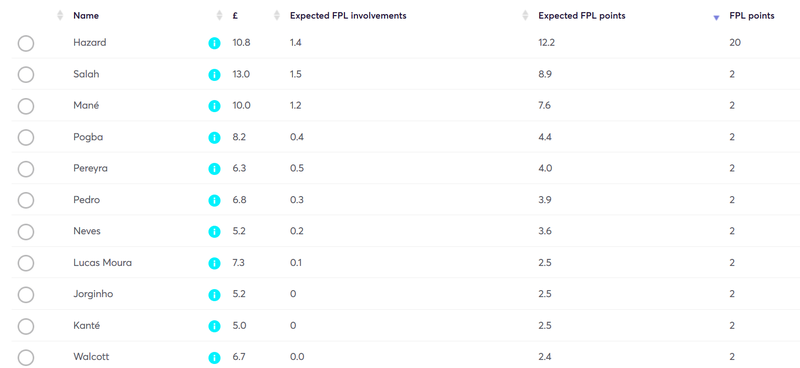Select the radio button for Pereyra
Screen dimensions: 800x368
(x=26, y=169)
